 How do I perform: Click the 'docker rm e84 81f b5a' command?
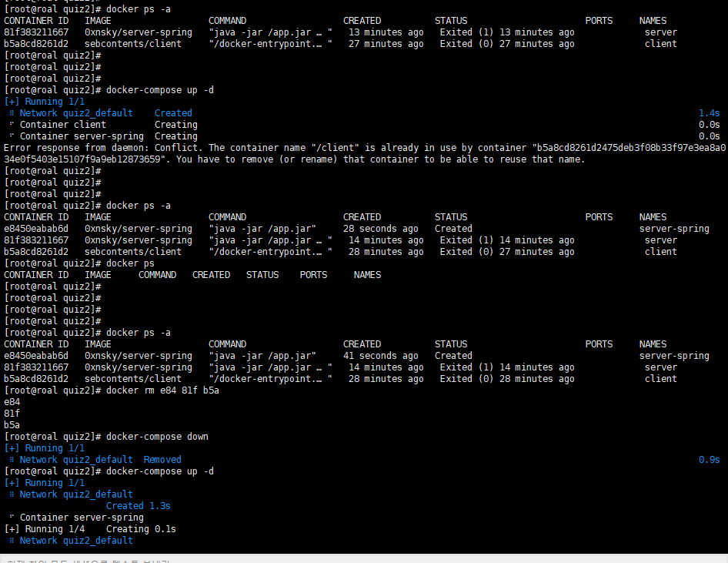[x=162, y=390]
